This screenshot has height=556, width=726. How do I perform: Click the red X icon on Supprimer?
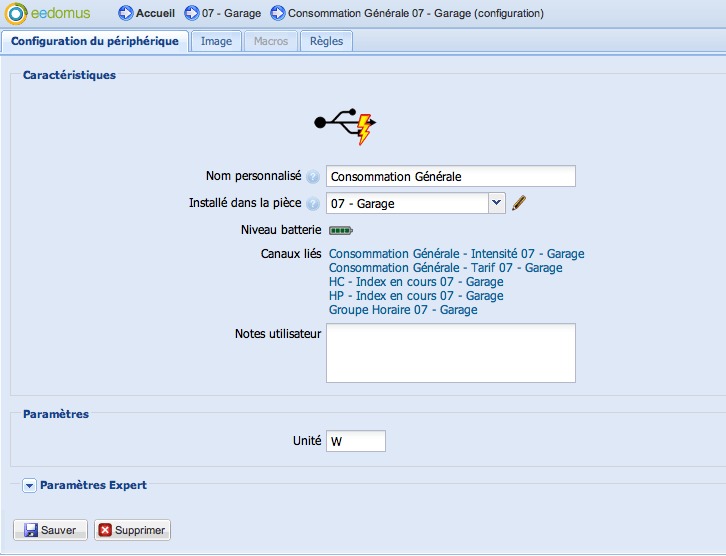105,530
